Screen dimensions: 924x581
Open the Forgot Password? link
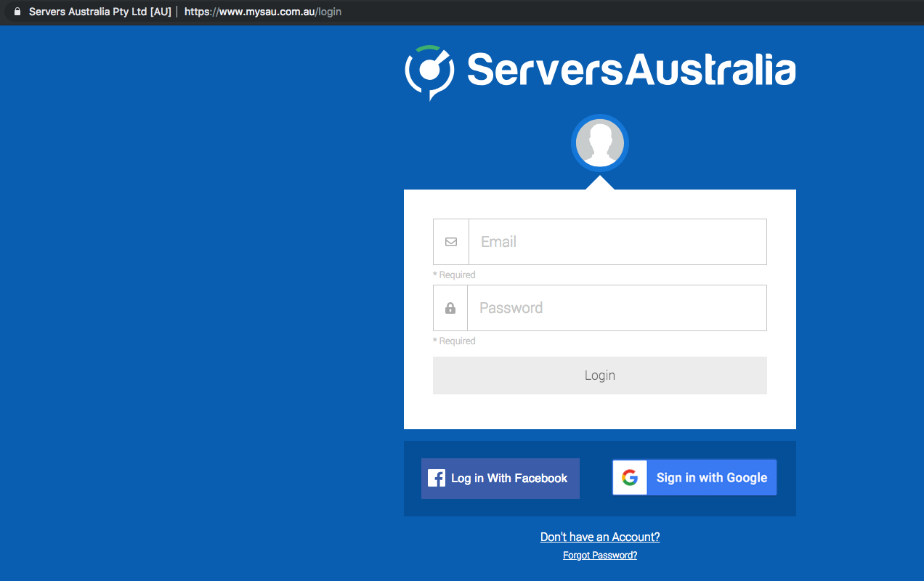click(600, 556)
